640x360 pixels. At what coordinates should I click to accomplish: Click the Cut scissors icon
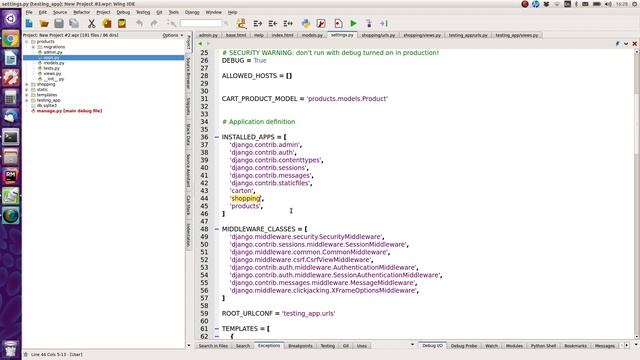pos(91,24)
